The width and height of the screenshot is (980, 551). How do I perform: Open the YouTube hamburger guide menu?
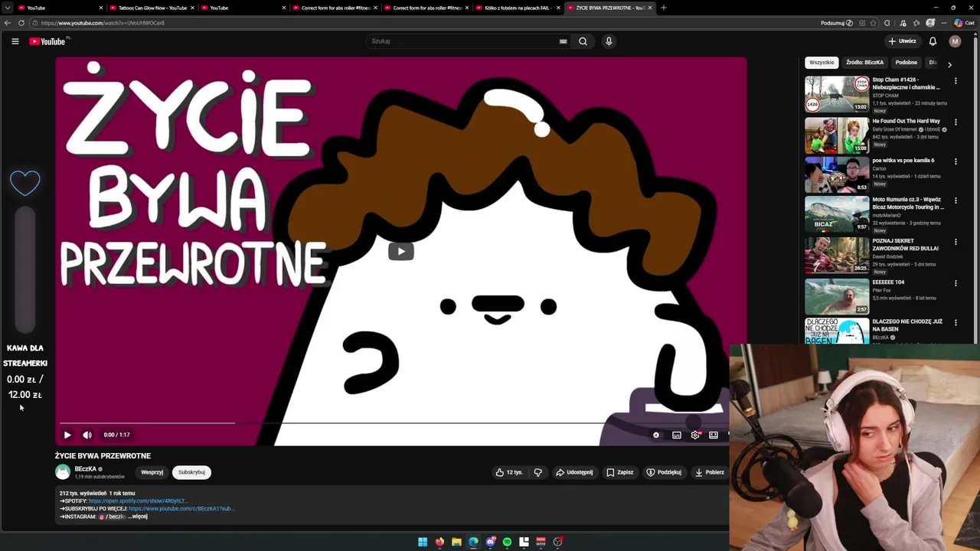15,41
